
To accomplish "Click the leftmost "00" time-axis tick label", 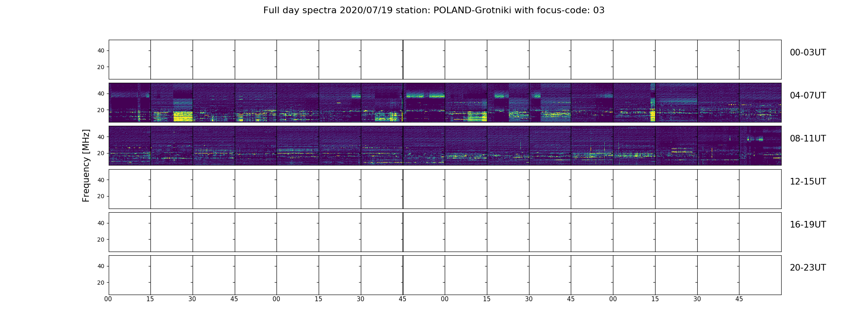I will coord(108,299).
